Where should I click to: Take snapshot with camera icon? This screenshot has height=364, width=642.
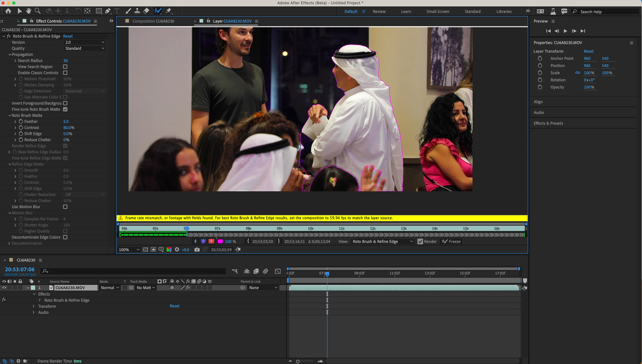[x=197, y=250]
